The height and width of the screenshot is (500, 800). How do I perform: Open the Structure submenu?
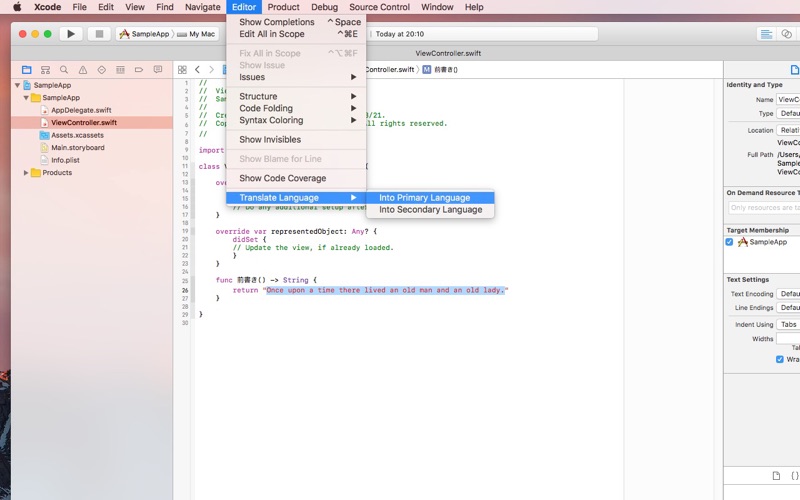(296, 96)
